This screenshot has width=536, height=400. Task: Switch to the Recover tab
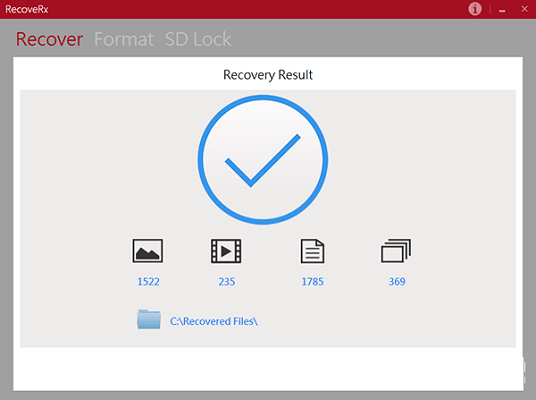(x=49, y=39)
